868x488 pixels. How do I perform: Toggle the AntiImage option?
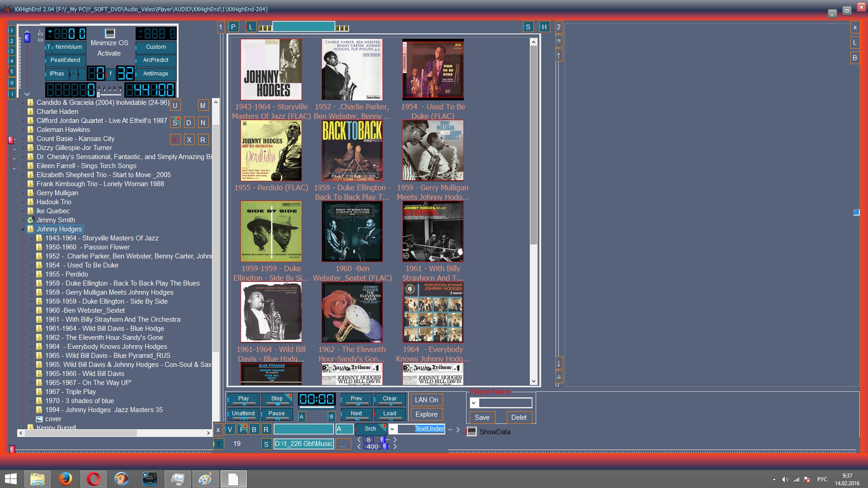click(x=156, y=74)
